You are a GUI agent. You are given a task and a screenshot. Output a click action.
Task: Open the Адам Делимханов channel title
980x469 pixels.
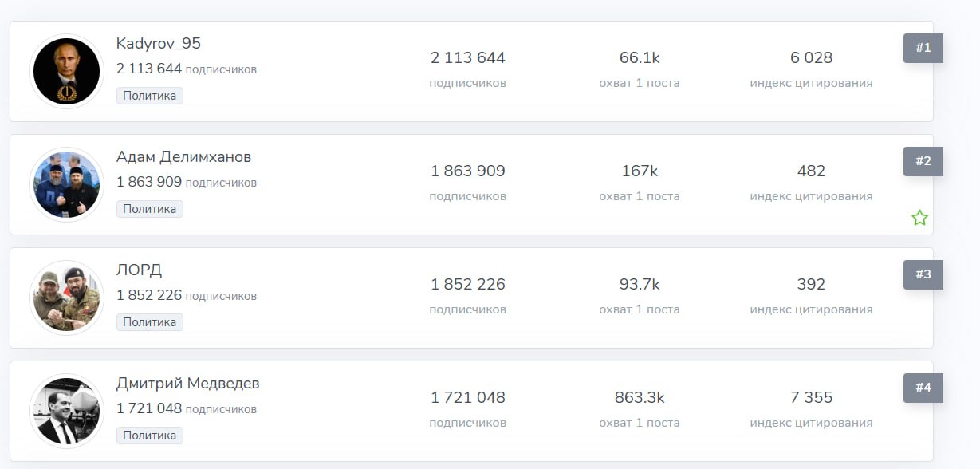pos(183,157)
